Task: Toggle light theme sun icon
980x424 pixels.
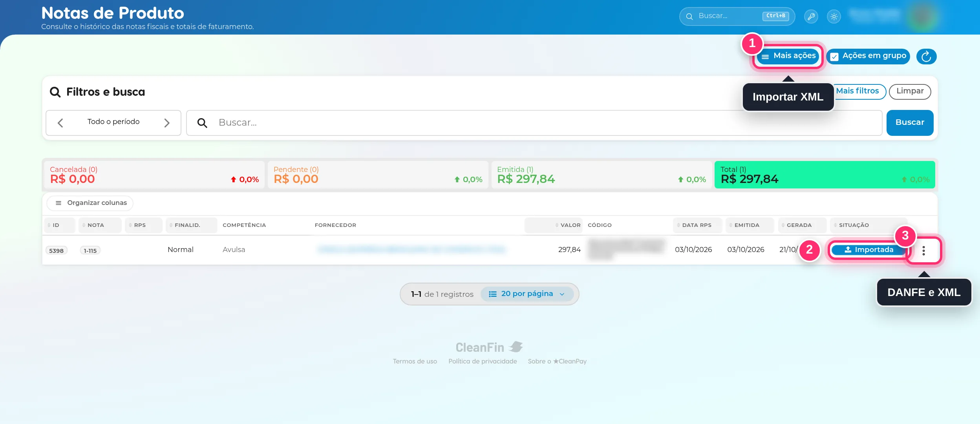Action: [834, 16]
